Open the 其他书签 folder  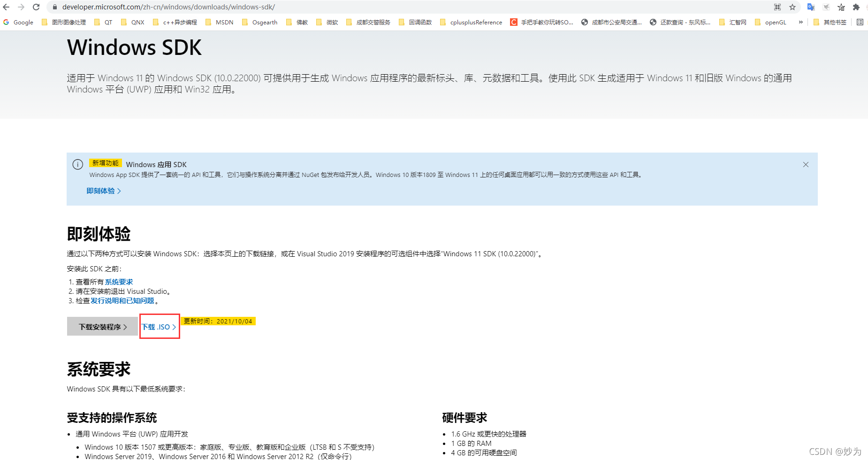830,22
